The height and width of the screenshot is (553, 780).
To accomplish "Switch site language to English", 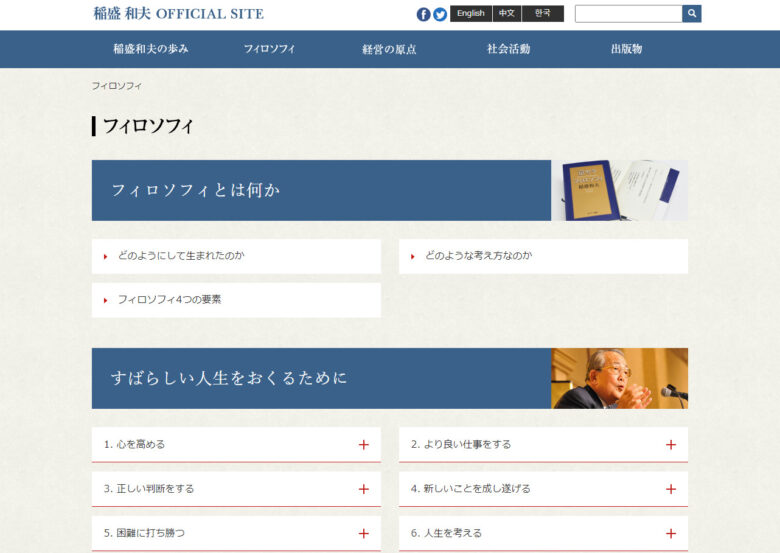I will (471, 13).
